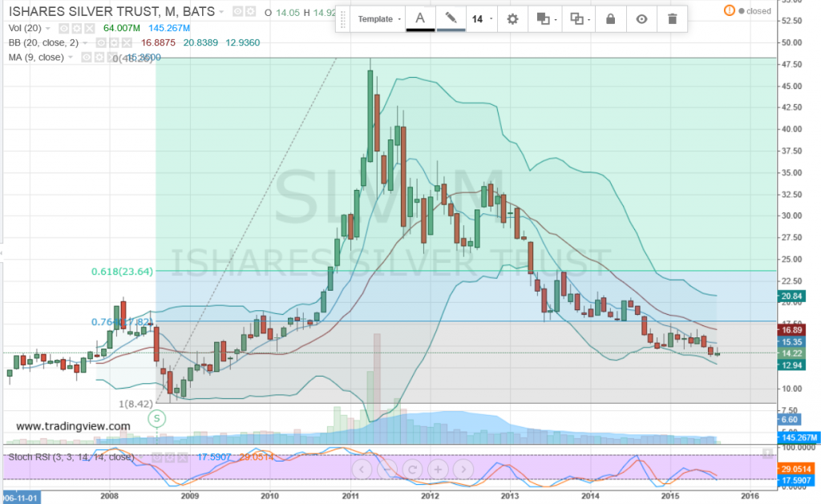This screenshot has width=821, height=504.
Task: Remove the BB (20, close, 2) indicator
Action: 127,43
